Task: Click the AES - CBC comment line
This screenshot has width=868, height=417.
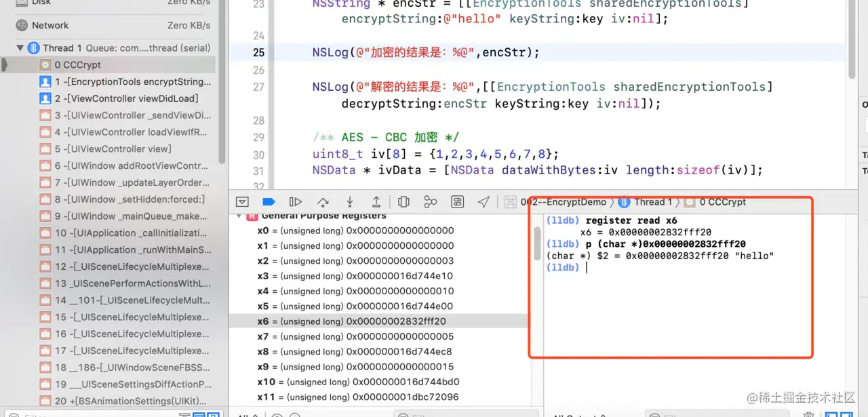Action: click(x=386, y=138)
